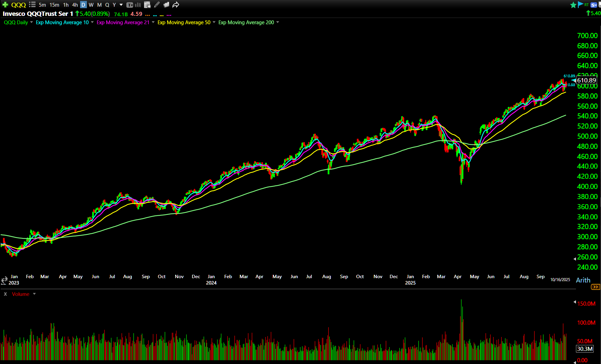Click the blue flag icon
Image resolution: width=601 pixels, height=364 pixels.
point(580,4)
